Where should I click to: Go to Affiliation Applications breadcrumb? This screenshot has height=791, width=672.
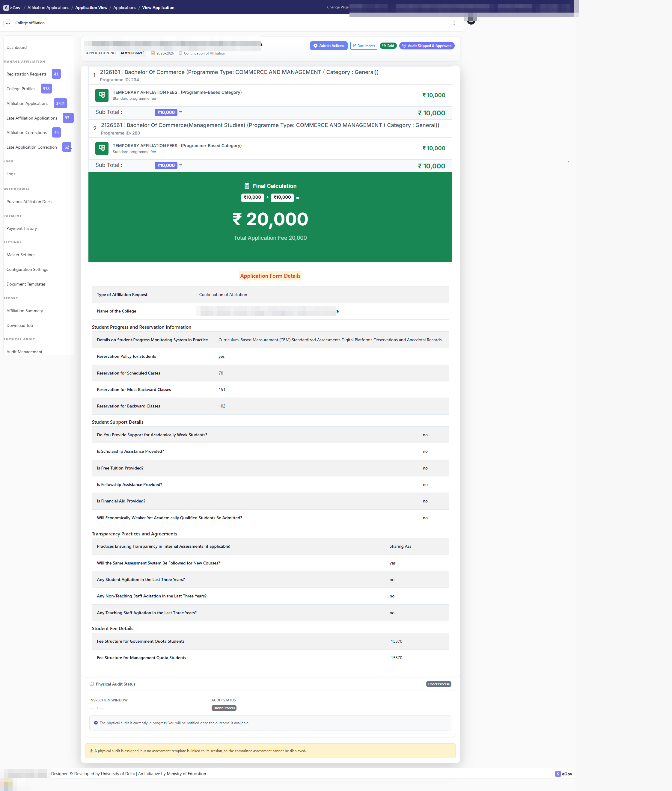[x=48, y=7]
